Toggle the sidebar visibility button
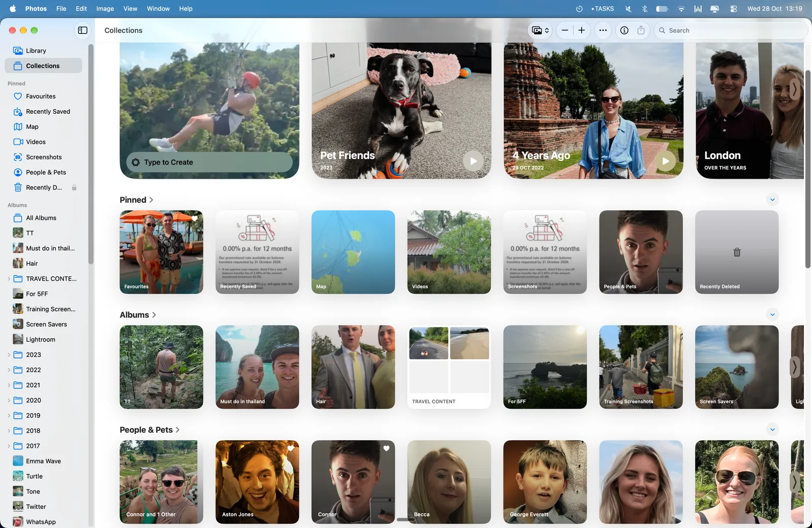The image size is (812, 528). tap(83, 30)
